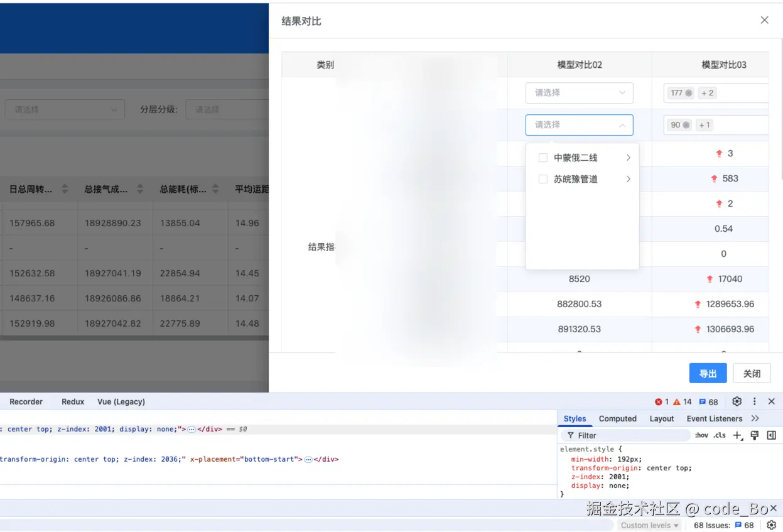Expand collapsed div ellipsis with x-placement
Viewport: 783px width, 532px height.
(x=308, y=459)
